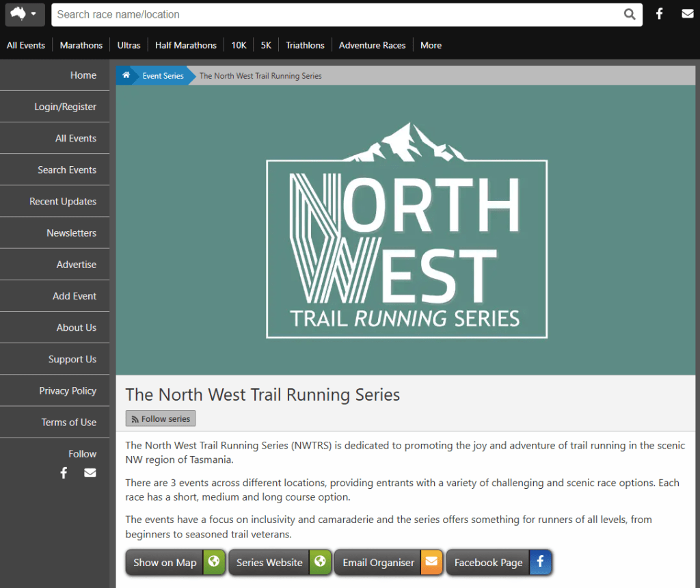Click the North West Trail Running Series banner

(x=406, y=230)
